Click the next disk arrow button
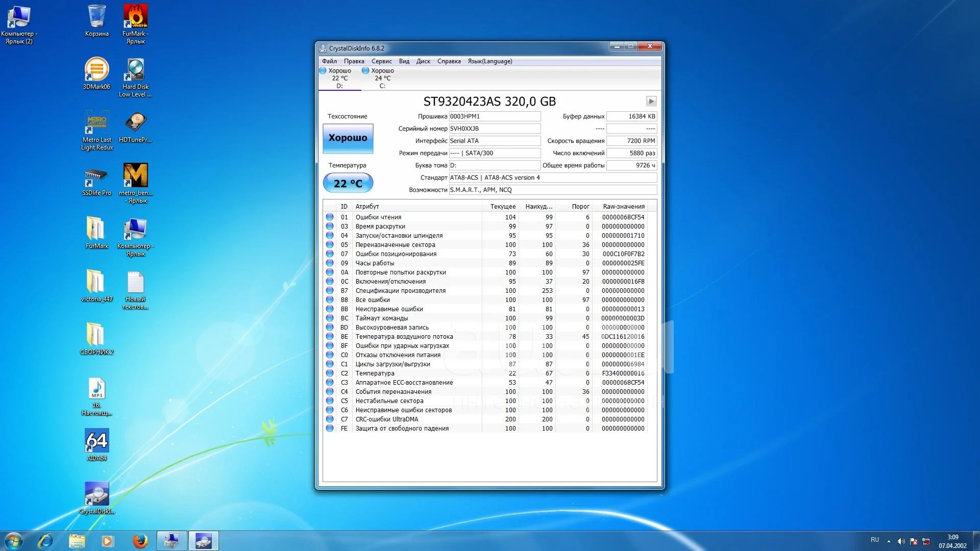The height and width of the screenshot is (551, 980). pyautogui.click(x=651, y=101)
